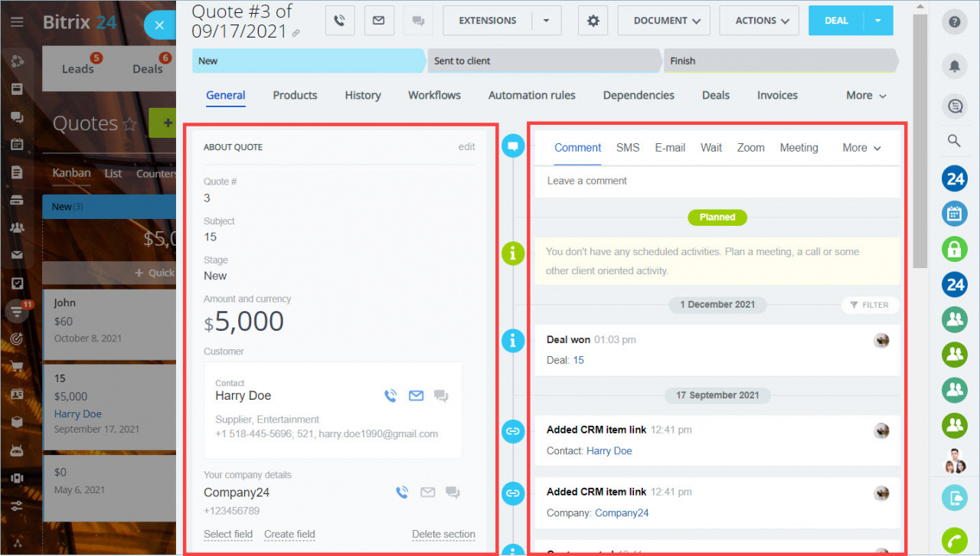This screenshot has height=556, width=980.
Task: Click the Delete section link
Action: click(x=443, y=534)
